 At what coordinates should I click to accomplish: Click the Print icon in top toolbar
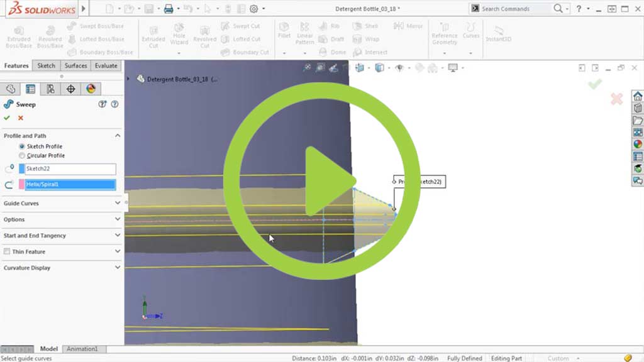click(x=168, y=9)
